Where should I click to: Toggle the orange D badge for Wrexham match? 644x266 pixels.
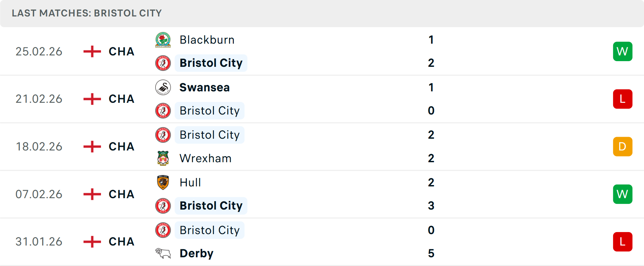(x=623, y=146)
